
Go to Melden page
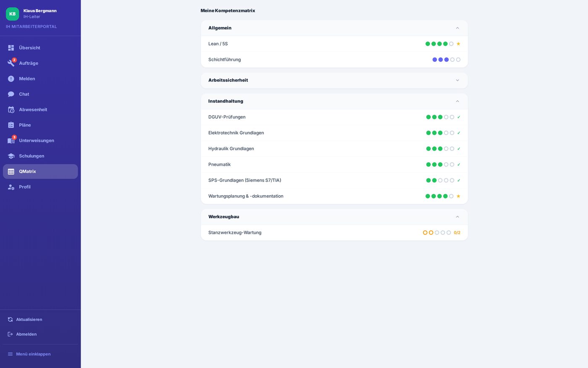[x=40, y=79]
